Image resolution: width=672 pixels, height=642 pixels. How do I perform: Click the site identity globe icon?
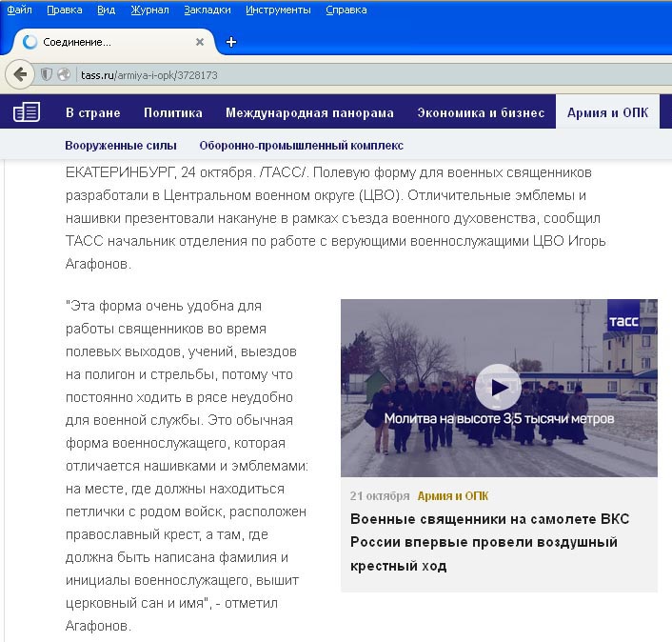coord(64,74)
